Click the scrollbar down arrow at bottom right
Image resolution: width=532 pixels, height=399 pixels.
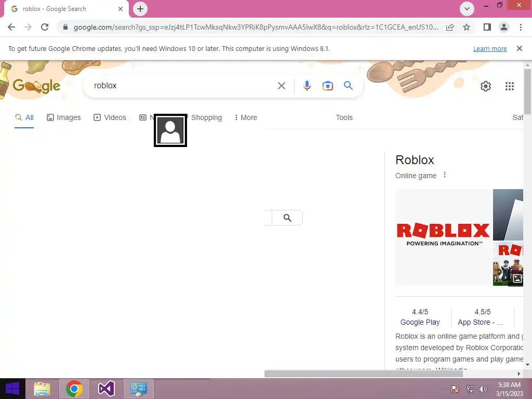pyautogui.click(x=527, y=365)
